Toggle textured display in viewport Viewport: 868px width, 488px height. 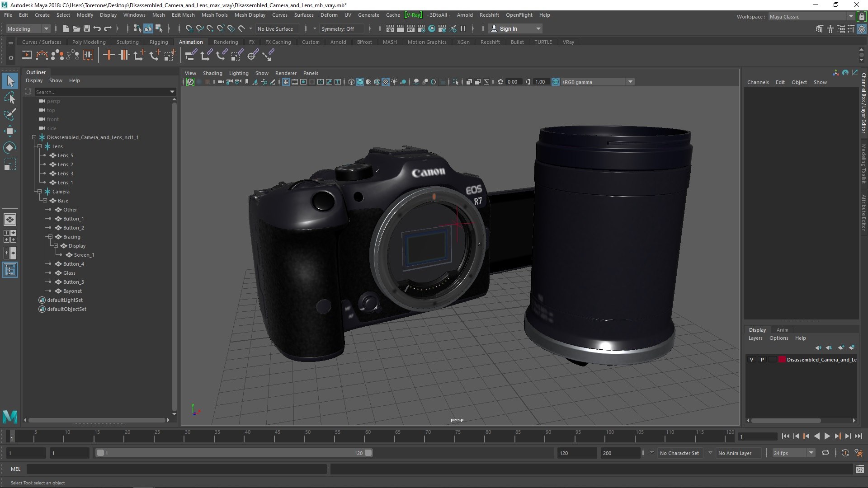point(386,82)
